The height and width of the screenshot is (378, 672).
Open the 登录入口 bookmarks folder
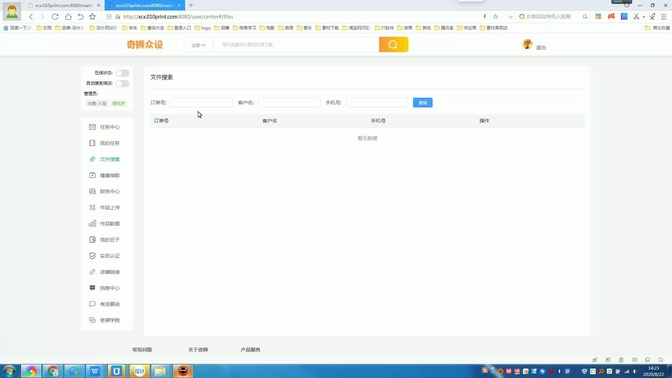tap(179, 28)
